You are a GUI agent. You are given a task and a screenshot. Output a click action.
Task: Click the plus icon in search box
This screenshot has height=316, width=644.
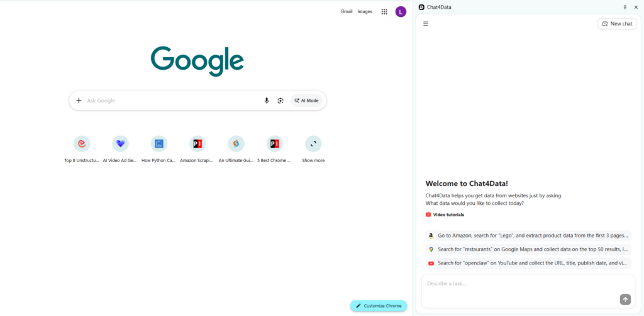tap(79, 101)
